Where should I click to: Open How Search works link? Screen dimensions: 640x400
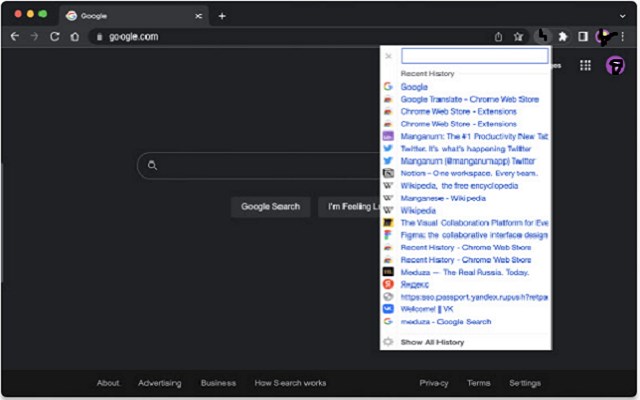[x=290, y=383]
